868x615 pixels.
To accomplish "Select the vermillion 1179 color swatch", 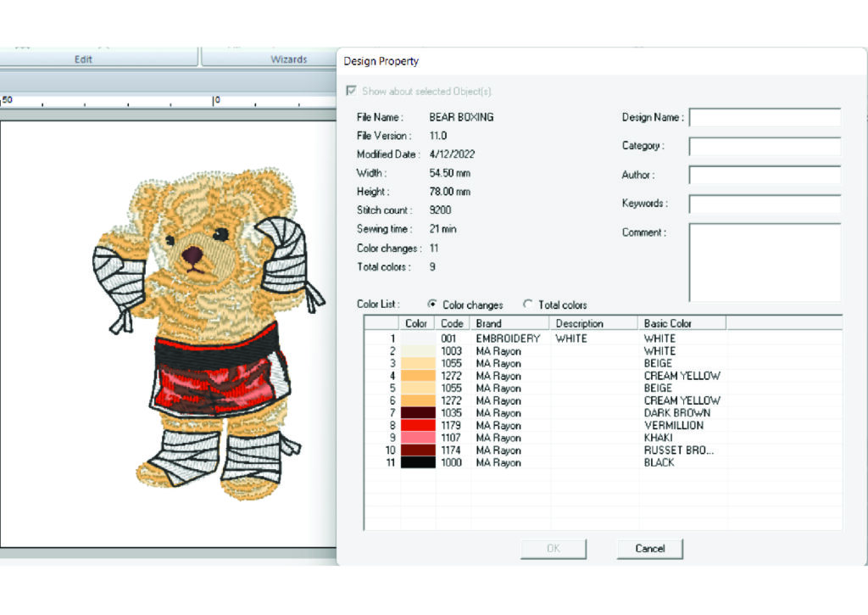I will [x=417, y=426].
